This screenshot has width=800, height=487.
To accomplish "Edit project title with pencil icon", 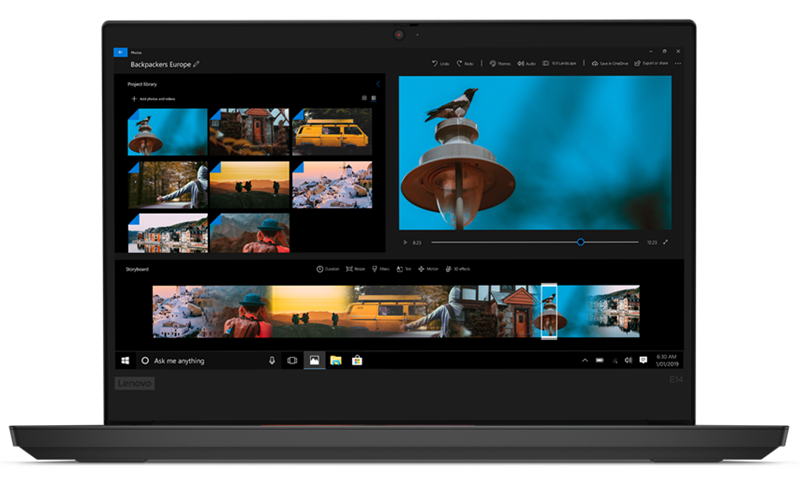I will coord(197,63).
